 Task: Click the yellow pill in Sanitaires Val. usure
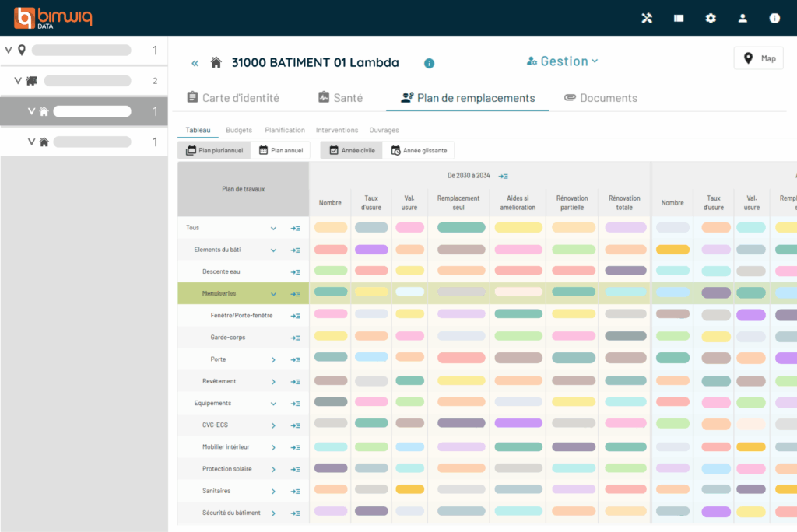tap(409, 489)
